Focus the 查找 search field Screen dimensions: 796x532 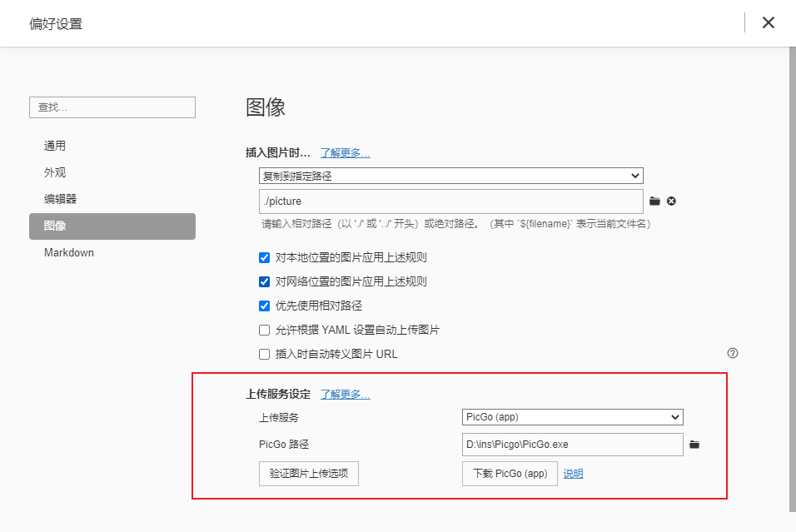pyautogui.click(x=112, y=107)
